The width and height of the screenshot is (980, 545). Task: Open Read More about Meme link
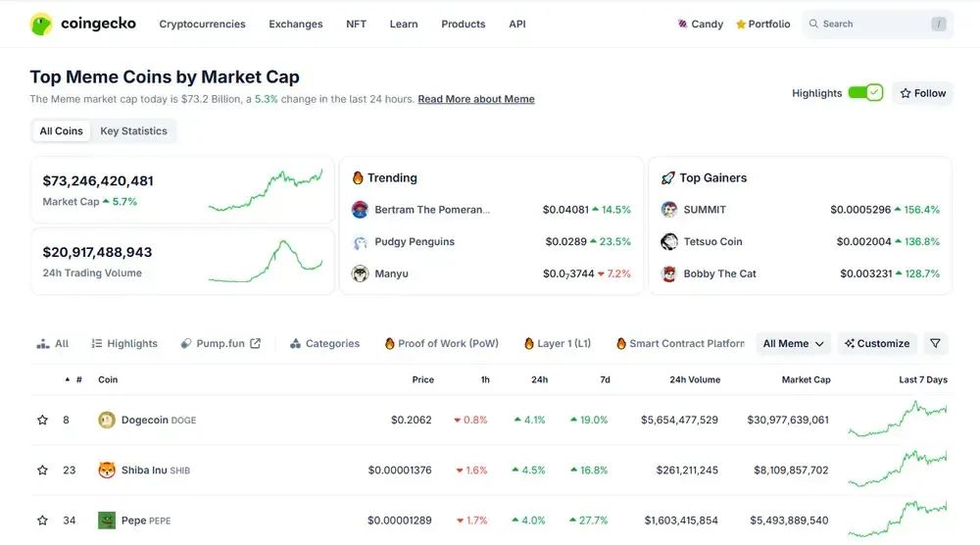click(x=476, y=99)
